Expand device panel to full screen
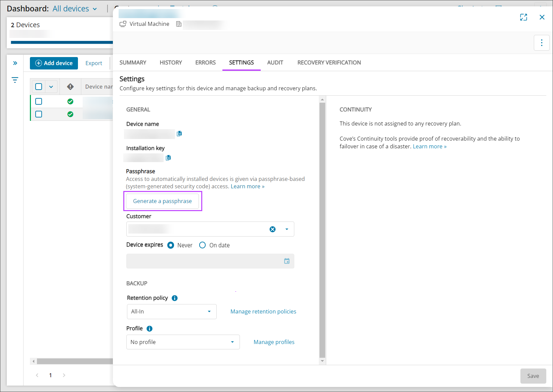The height and width of the screenshot is (392, 553). tap(523, 17)
